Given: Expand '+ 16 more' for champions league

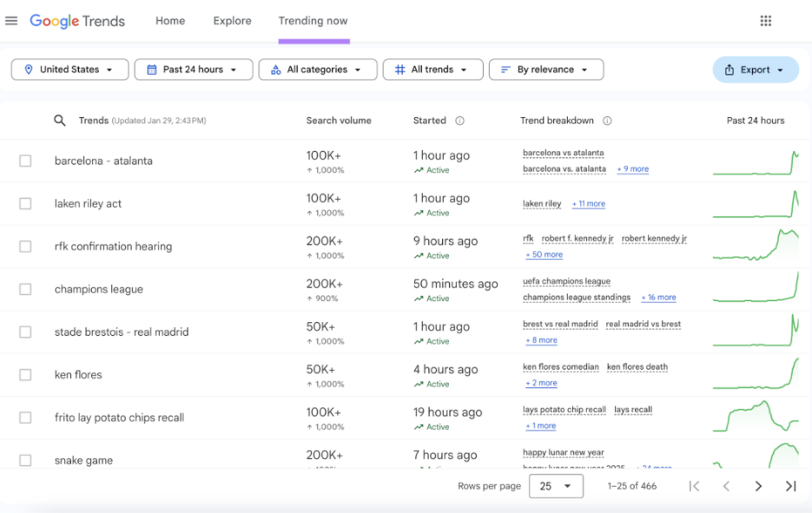Looking at the screenshot, I should coord(658,297).
